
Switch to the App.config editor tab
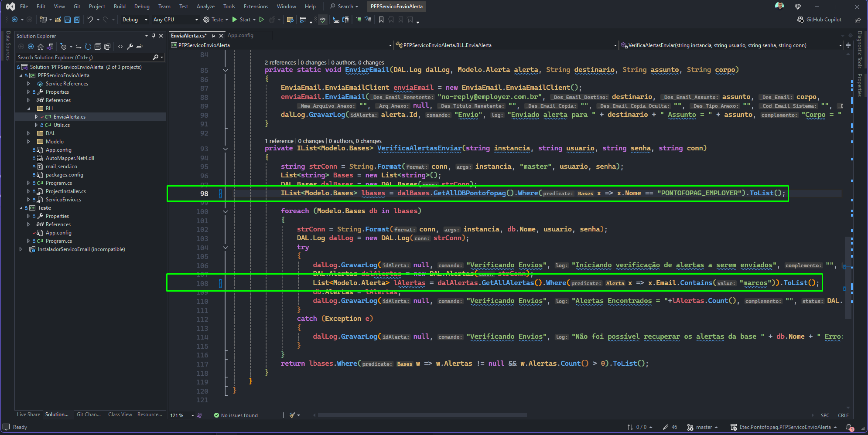click(x=240, y=35)
